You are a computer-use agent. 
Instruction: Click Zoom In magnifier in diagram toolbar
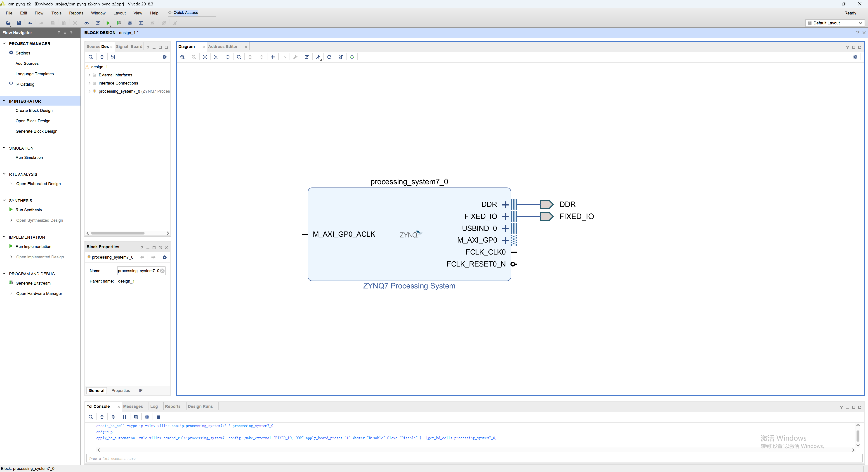coord(182,57)
